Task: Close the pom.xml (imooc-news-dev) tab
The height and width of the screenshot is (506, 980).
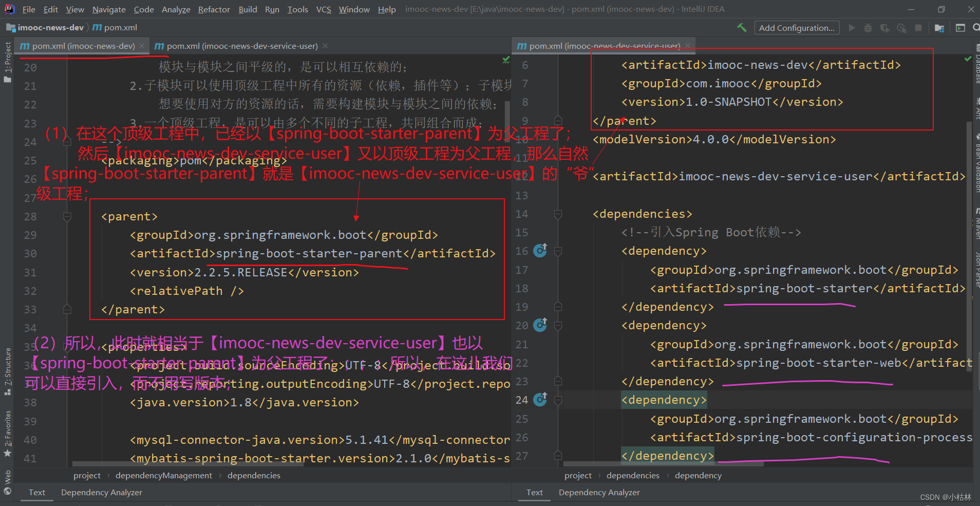Action: 142,46
